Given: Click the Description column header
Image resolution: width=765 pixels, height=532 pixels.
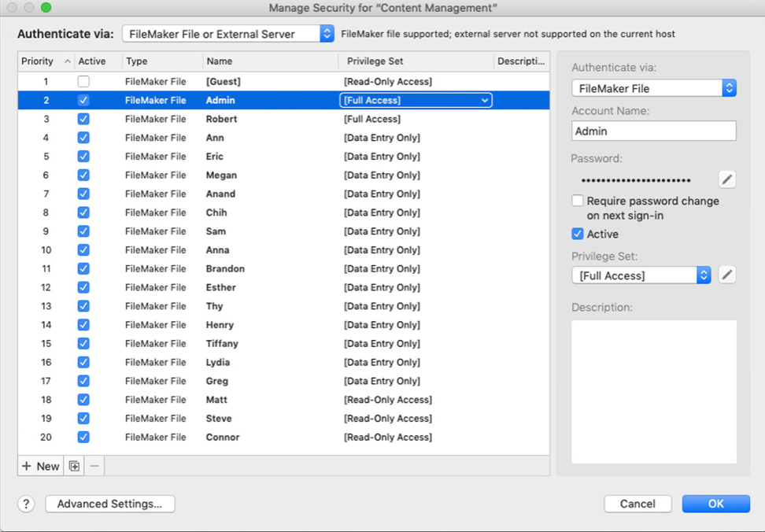Looking at the screenshot, I should (x=521, y=61).
